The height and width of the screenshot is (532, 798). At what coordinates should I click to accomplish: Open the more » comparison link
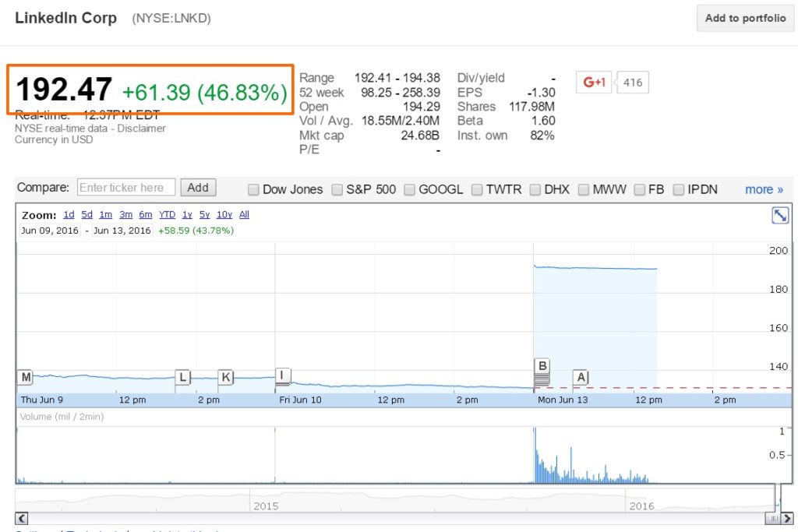pos(764,190)
